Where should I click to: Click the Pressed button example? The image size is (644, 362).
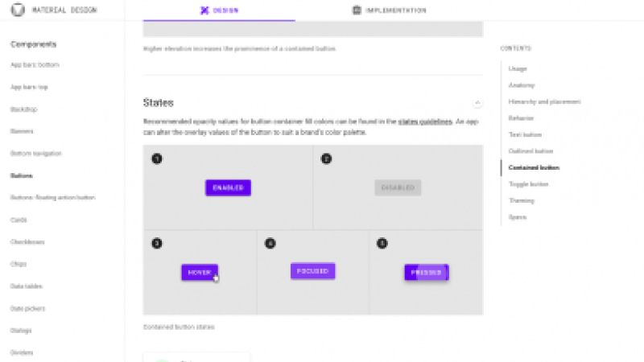coord(427,273)
